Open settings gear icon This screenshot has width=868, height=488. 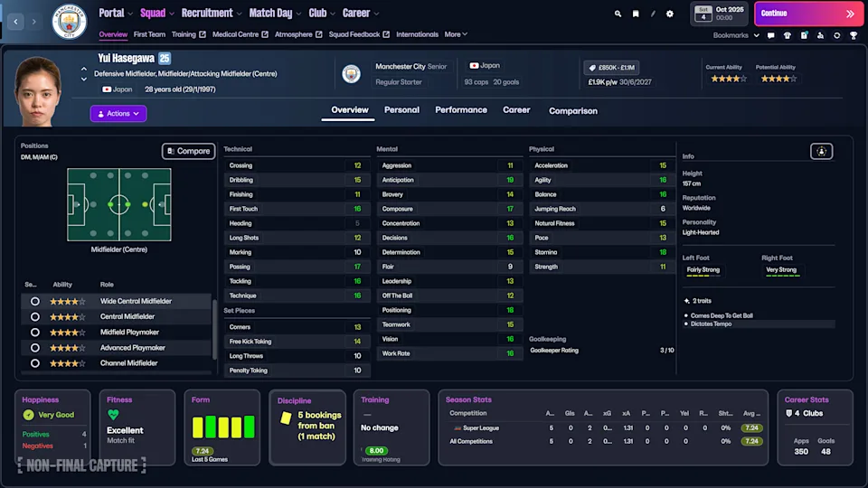point(670,14)
